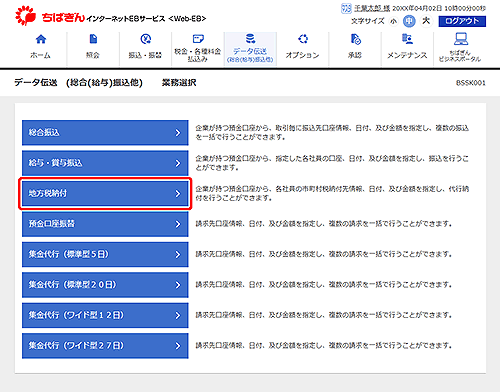
Task: Open the 承認 approval icon
Action: point(355,39)
